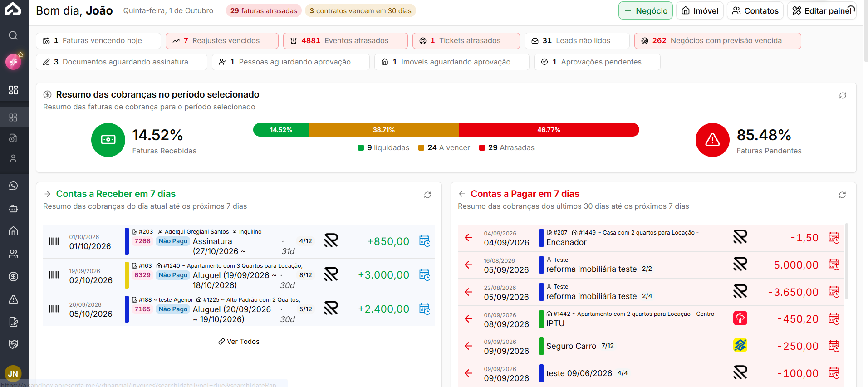
Task: Refresh the Resumo das cobranças panel
Action: (843, 95)
